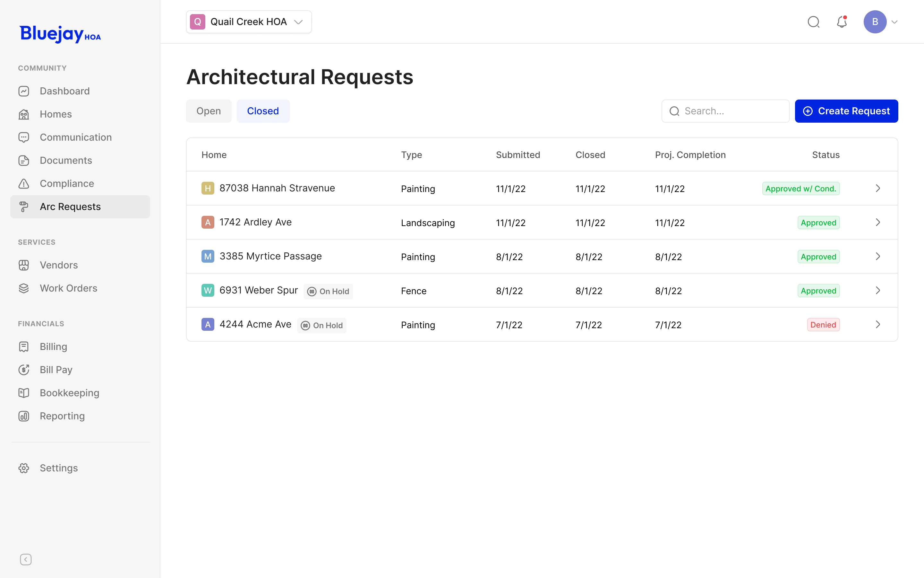This screenshot has width=924, height=578.
Task: Click the Homes building icon
Action: tap(24, 114)
